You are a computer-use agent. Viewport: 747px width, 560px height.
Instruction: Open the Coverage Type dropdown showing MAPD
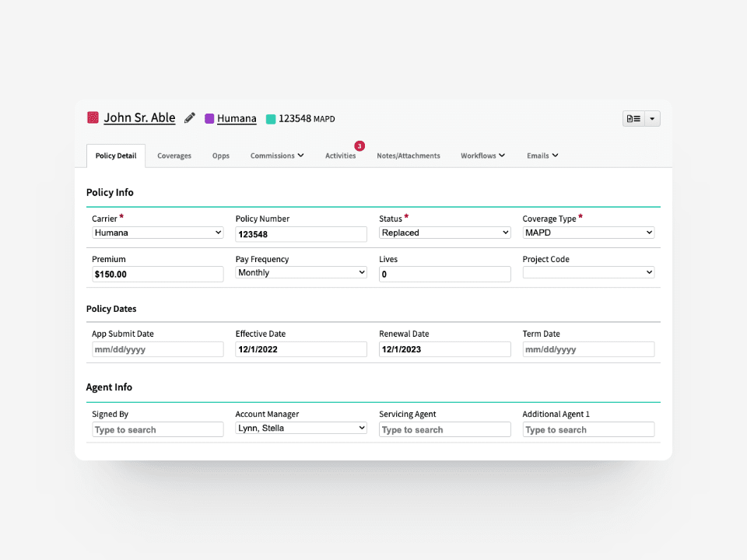tap(587, 233)
